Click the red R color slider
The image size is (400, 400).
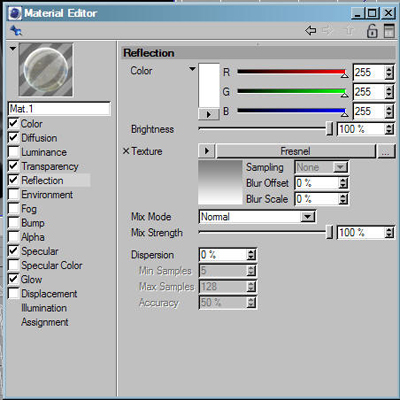pyautogui.click(x=292, y=72)
